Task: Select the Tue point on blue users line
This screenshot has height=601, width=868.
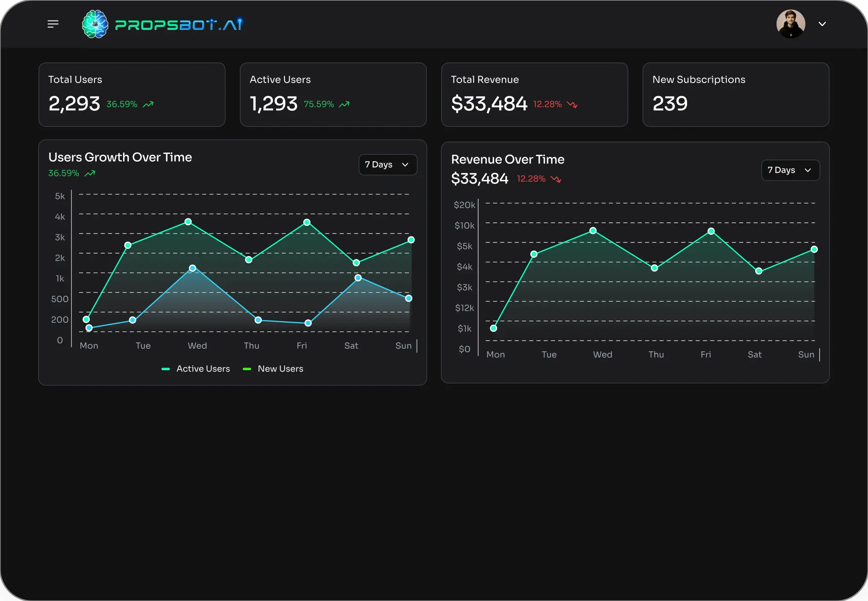Action: tap(132, 320)
